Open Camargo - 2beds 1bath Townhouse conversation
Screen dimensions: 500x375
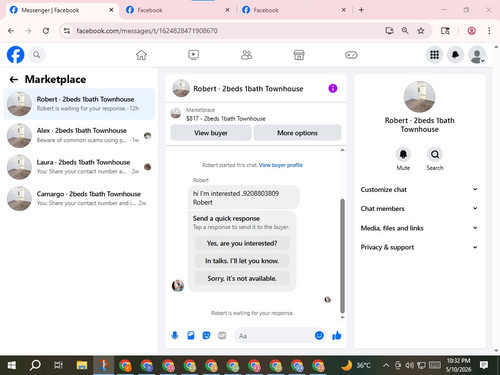[x=79, y=198]
